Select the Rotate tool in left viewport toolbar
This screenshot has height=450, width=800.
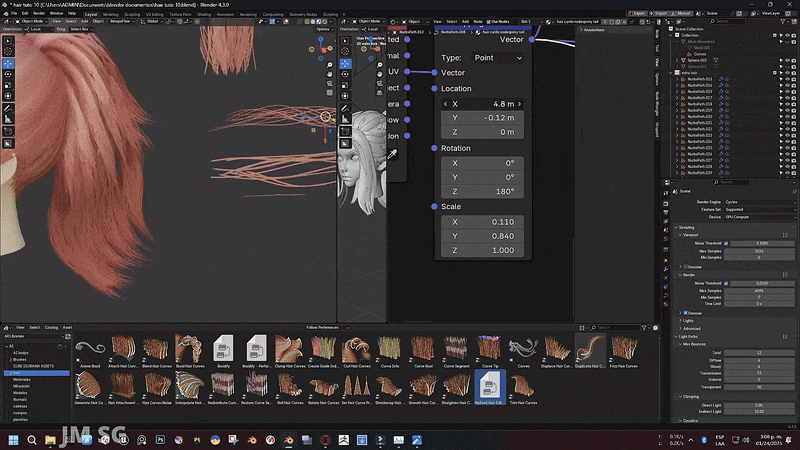point(8,74)
